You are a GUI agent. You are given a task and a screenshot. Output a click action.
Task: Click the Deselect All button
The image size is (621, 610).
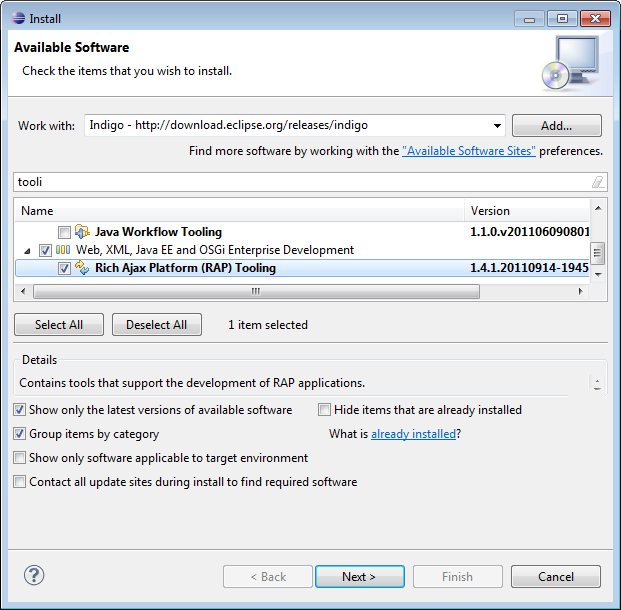pyautogui.click(x=157, y=325)
